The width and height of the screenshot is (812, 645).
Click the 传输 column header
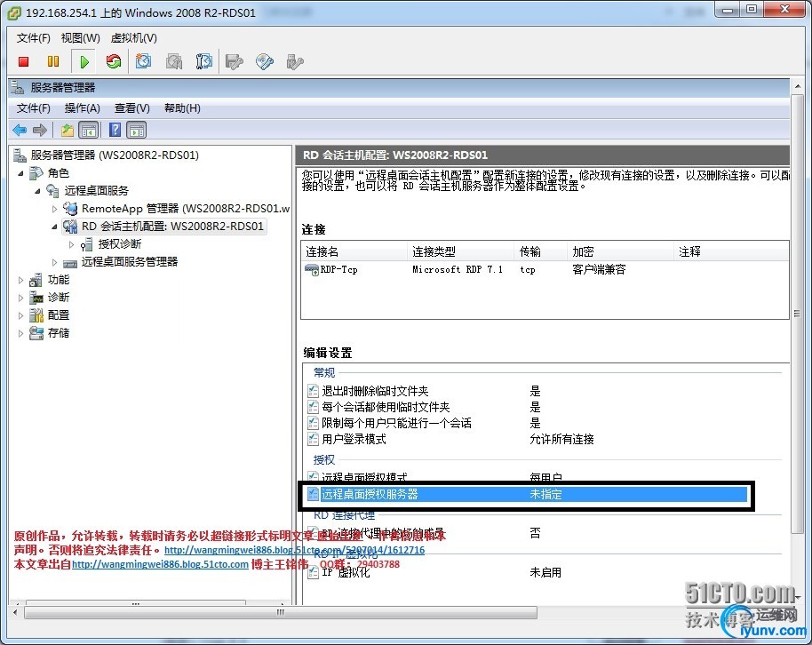coord(541,251)
